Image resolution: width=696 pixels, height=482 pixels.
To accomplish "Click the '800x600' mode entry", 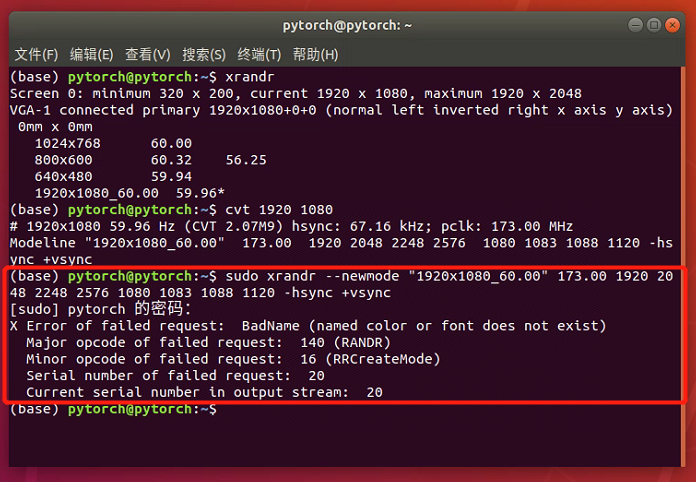I will pos(63,160).
